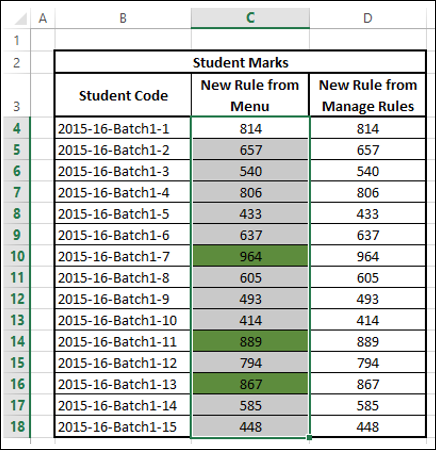Select cell 2015-16-Batch1-3

[x=123, y=171]
